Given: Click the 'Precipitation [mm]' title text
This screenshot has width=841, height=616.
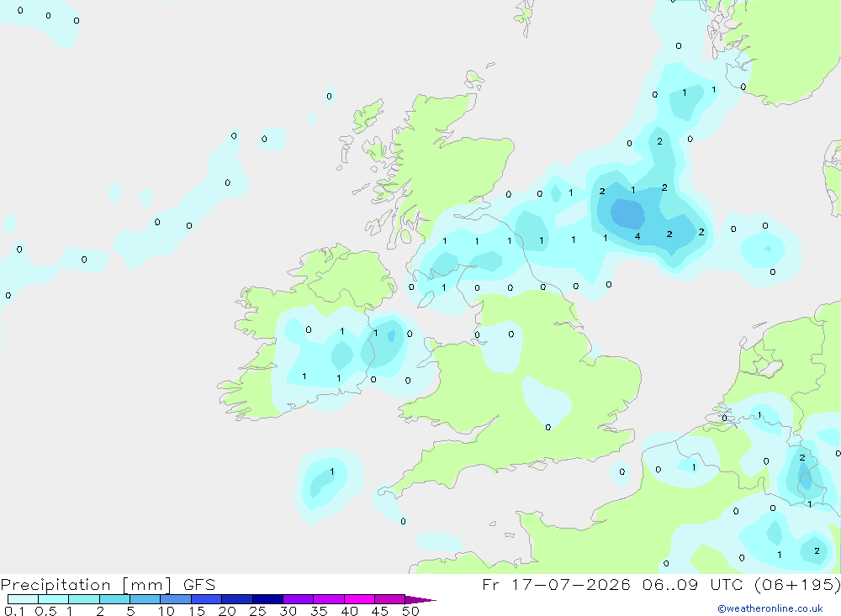Looking at the screenshot, I should [x=87, y=585].
